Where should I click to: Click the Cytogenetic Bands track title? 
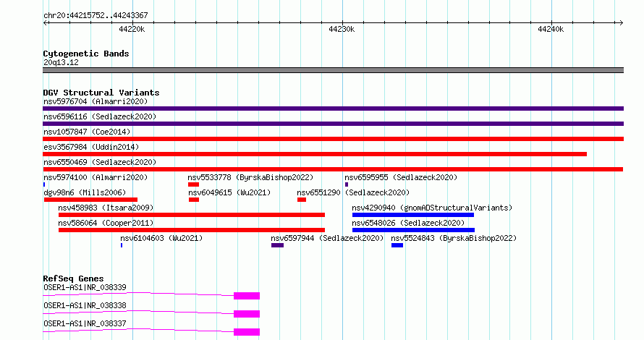click(86, 54)
